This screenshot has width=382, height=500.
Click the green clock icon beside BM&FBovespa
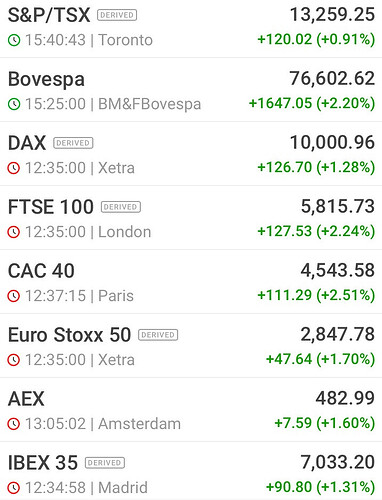pyautogui.click(x=14, y=104)
